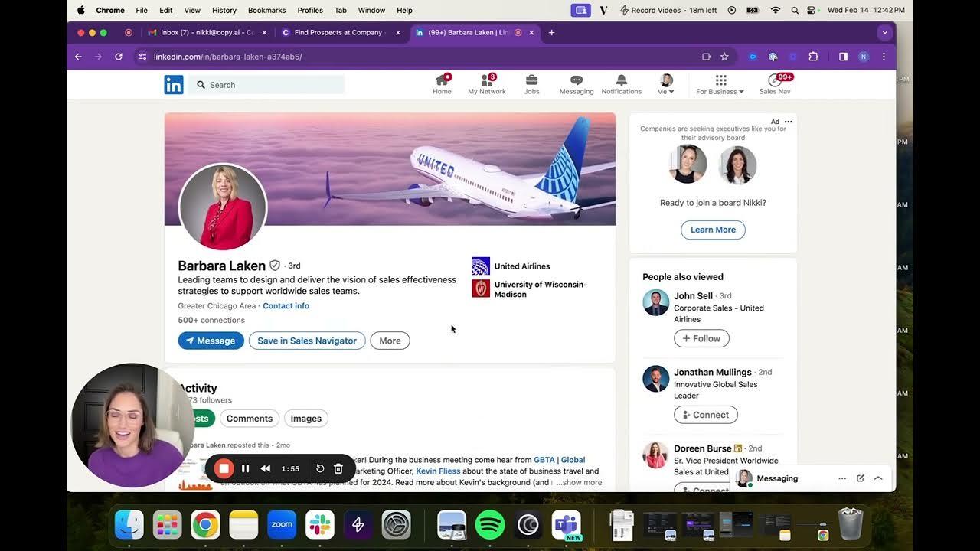This screenshot has height=551, width=980.
Task: Open Contact info link
Action: pos(286,306)
